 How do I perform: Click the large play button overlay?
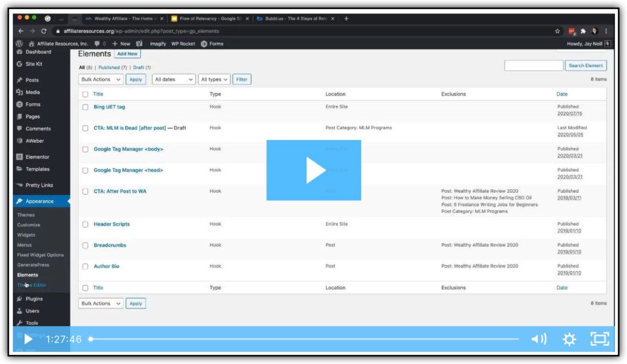tap(313, 170)
